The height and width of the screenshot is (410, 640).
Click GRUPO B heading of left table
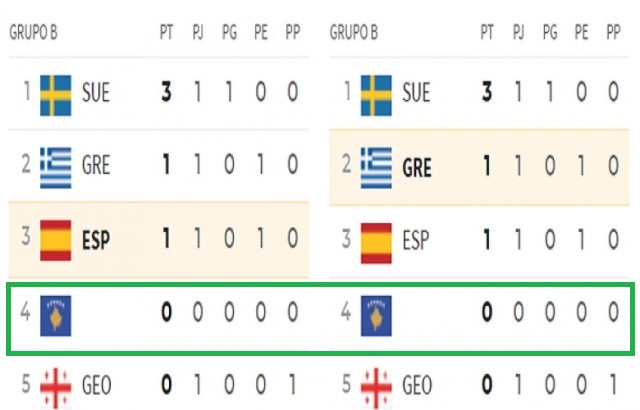click(x=33, y=32)
